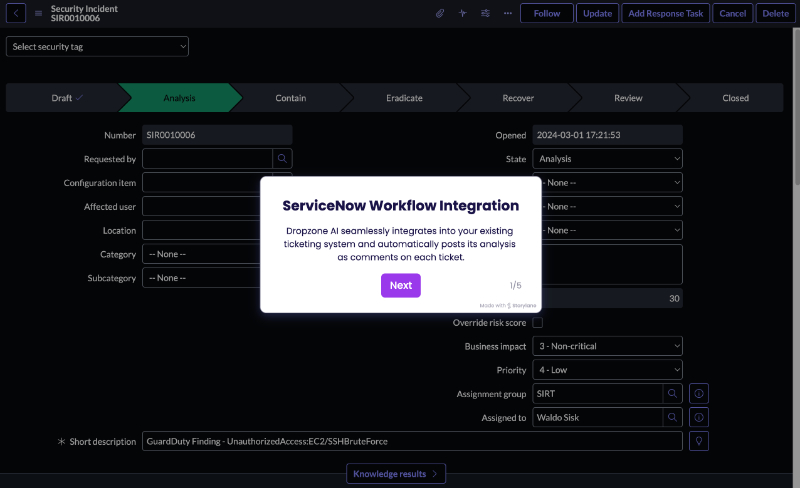This screenshot has width=800, height=488.
Task: Open the third None dropdown below State
Action: tap(612, 230)
